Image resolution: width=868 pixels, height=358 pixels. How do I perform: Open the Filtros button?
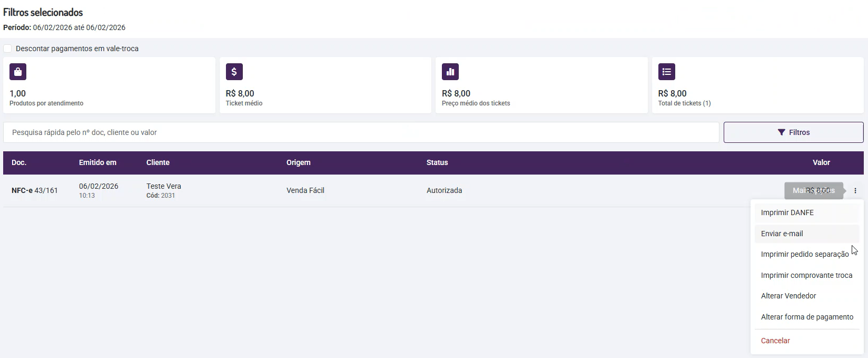793,132
